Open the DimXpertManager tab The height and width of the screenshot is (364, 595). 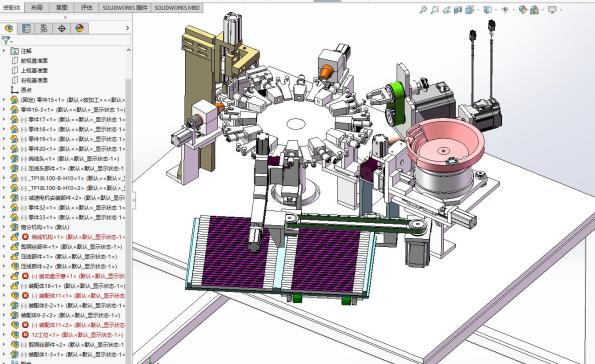[x=61, y=28]
